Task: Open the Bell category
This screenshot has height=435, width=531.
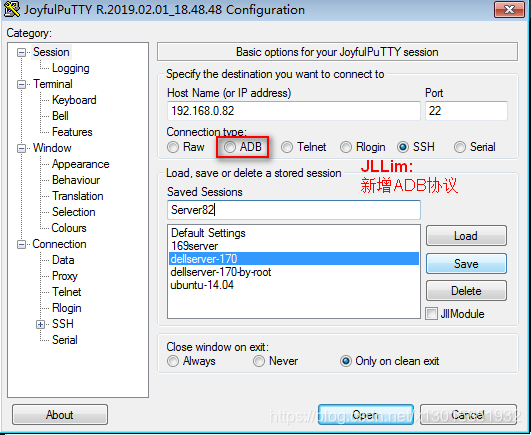Action: [60, 116]
